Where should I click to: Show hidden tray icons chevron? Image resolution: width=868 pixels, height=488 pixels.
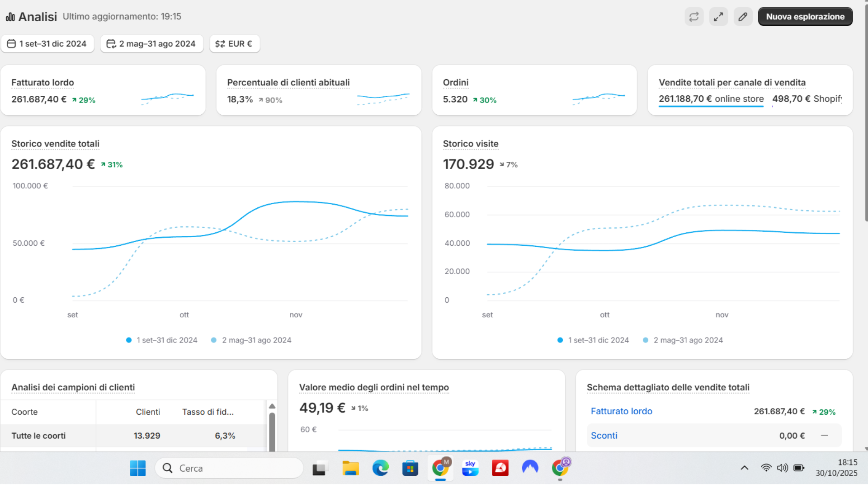744,468
